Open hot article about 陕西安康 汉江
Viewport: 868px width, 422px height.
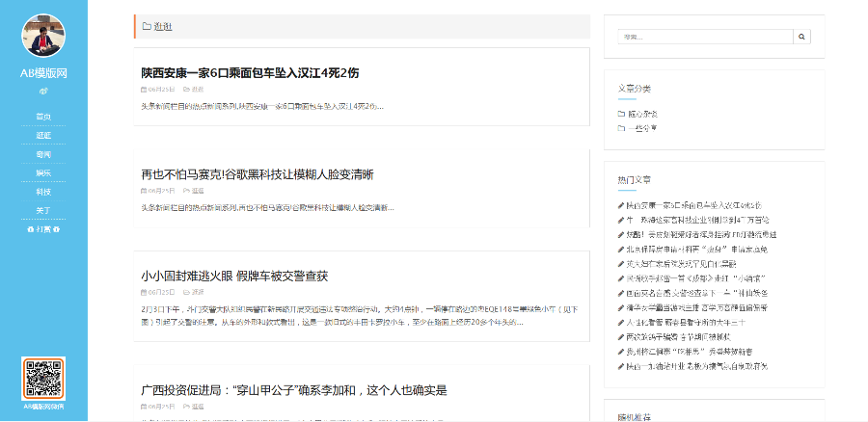693,205
